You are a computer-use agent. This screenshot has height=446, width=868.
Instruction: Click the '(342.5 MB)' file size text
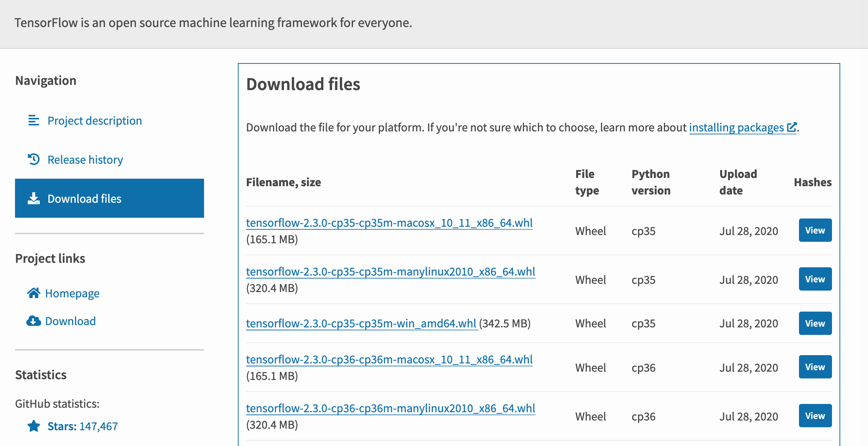(505, 324)
